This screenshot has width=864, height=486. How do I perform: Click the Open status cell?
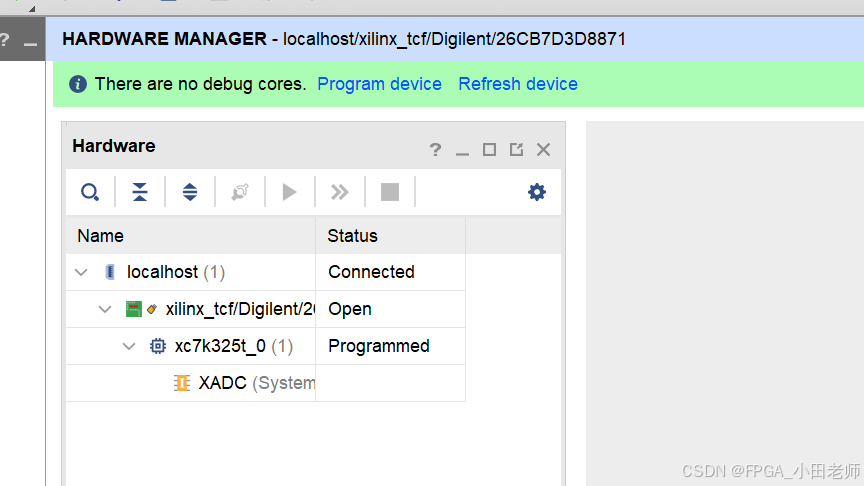coord(391,309)
